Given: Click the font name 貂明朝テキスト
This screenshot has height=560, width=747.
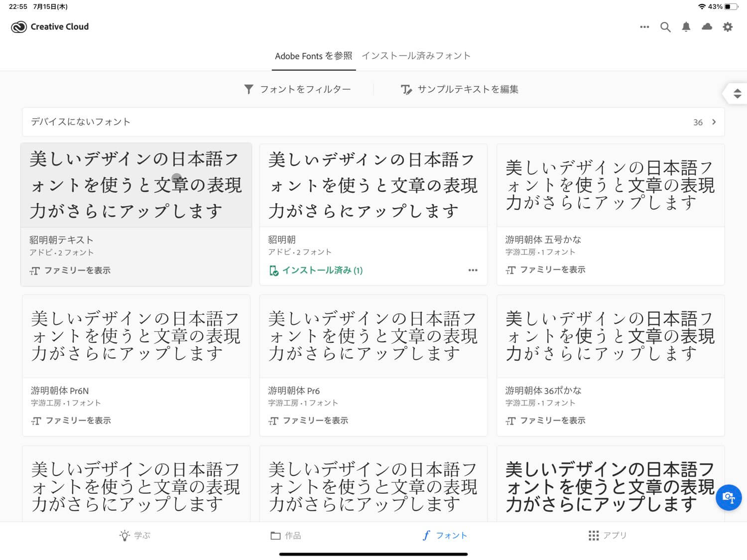Looking at the screenshot, I should pos(61,240).
